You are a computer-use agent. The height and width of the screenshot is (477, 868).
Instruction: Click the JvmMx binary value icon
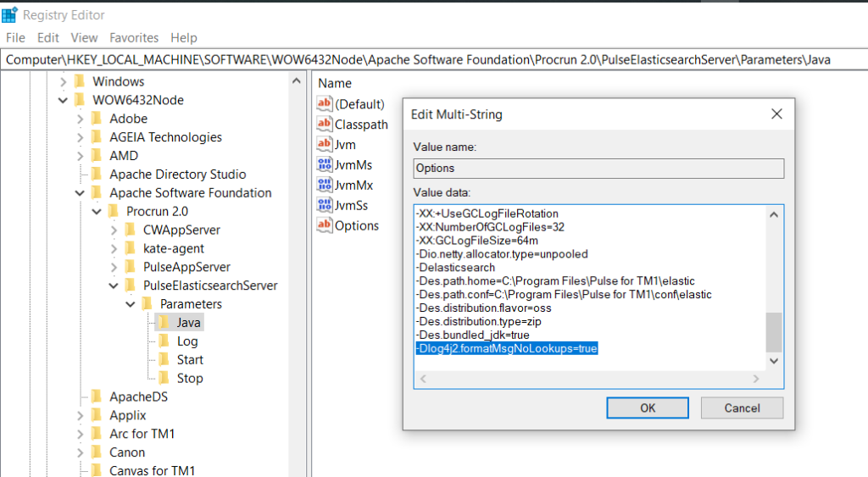pos(325,185)
